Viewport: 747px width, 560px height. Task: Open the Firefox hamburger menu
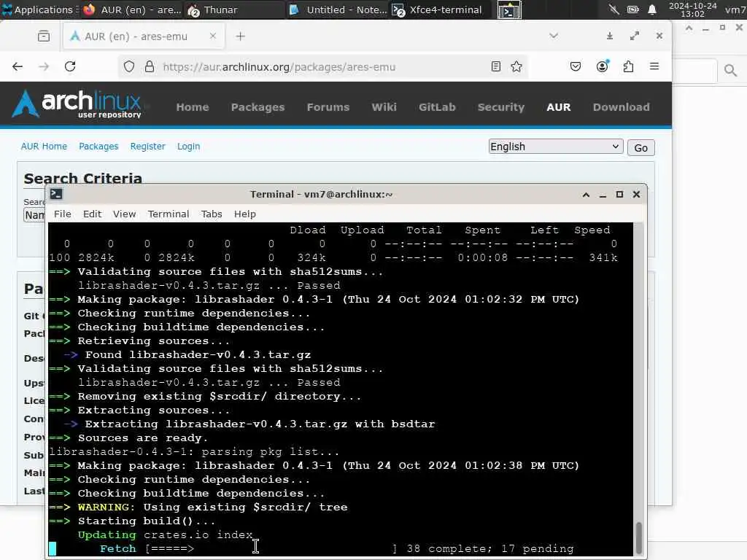pyautogui.click(x=654, y=66)
